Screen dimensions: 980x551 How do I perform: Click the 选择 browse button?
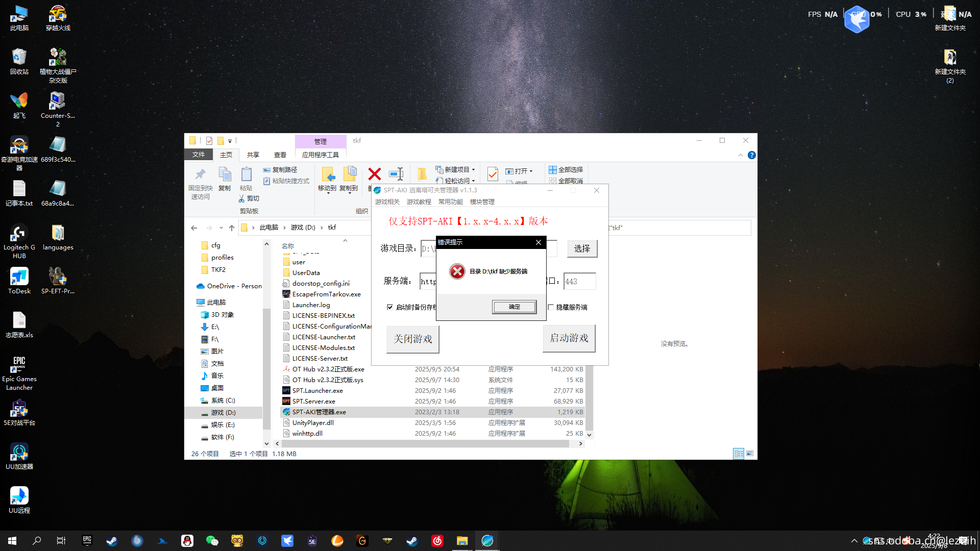(582, 248)
